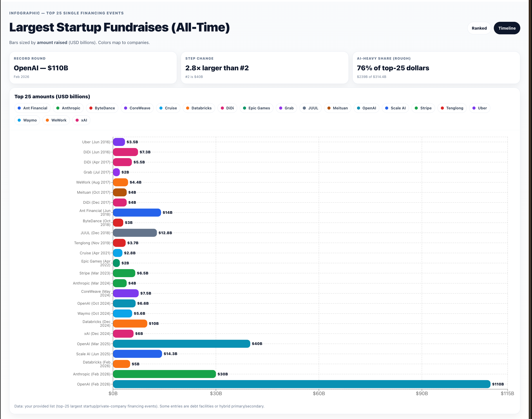Viewport: 532px width, 419px height.
Task: Click the Ant Financial blue legend dot
Action: click(19, 108)
